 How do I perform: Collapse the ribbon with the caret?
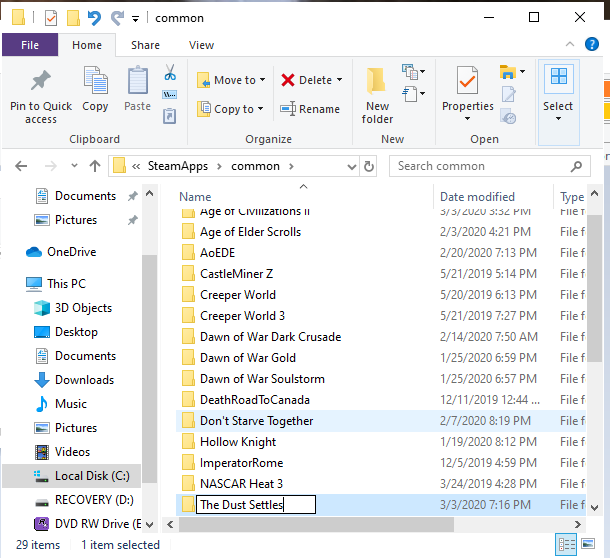[570, 44]
